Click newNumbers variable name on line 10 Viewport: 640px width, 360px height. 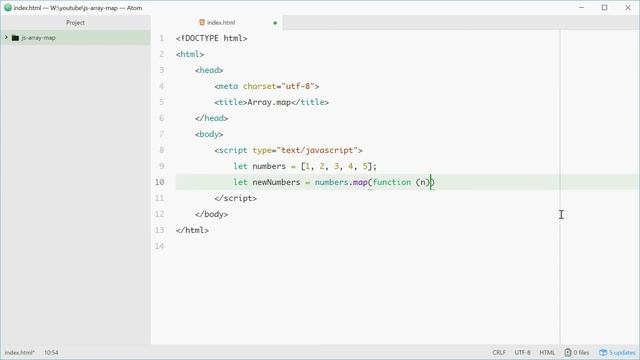pyautogui.click(x=276, y=182)
